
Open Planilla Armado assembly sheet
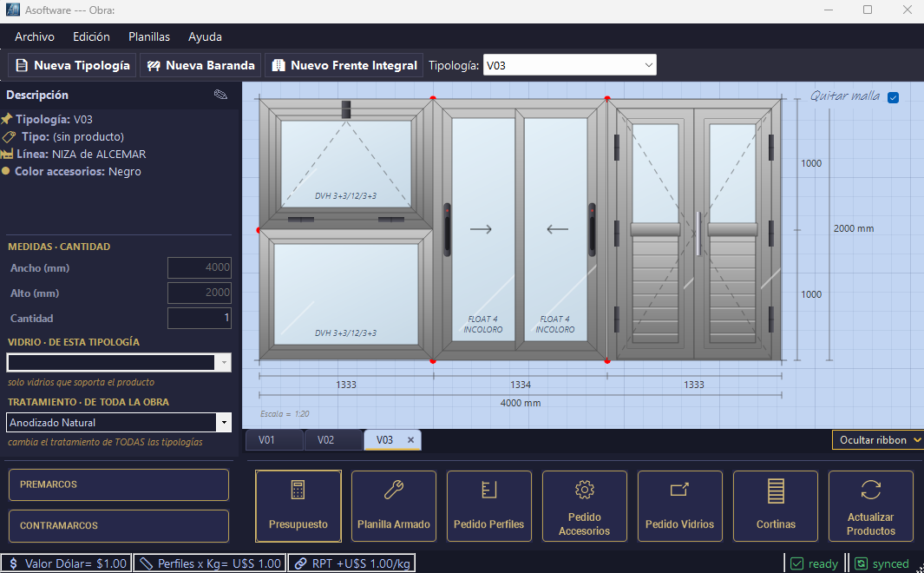(x=394, y=506)
